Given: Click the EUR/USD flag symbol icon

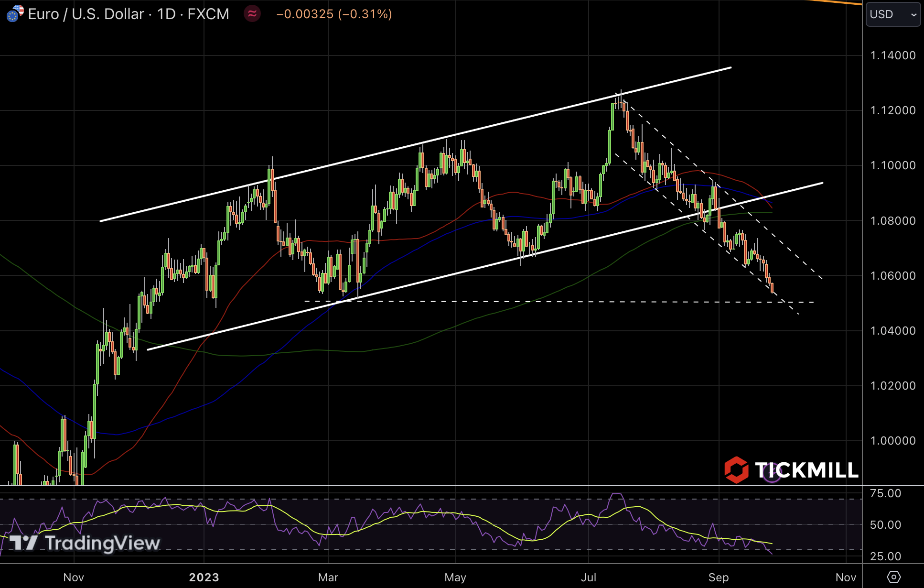Looking at the screenshot, I should tap(15, 13).
